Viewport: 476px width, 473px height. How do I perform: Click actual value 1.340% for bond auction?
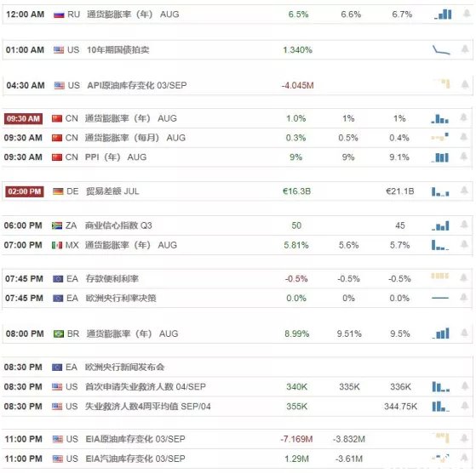297,49
